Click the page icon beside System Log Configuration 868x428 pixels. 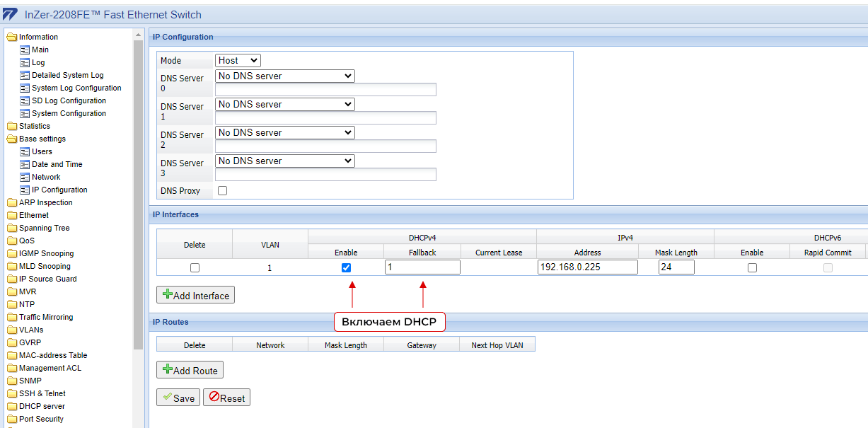tap(25, 88)
